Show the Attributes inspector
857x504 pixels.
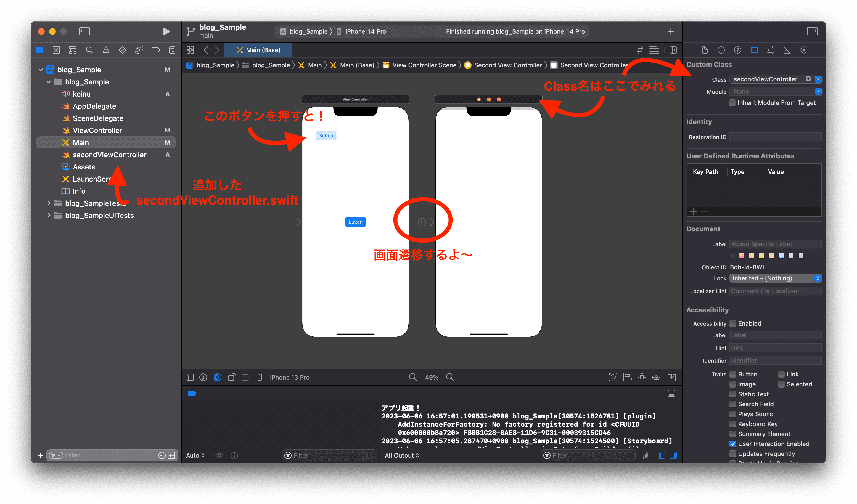[x=771, y=50]
